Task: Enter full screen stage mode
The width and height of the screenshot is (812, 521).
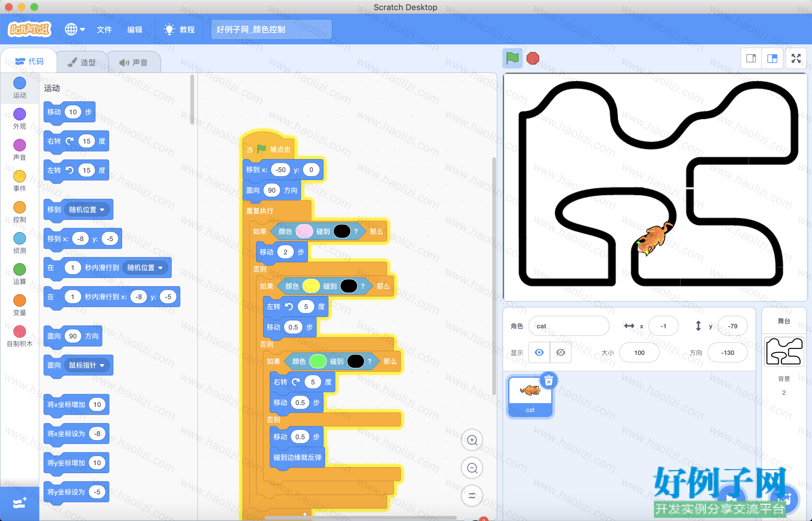Action: 796,59
